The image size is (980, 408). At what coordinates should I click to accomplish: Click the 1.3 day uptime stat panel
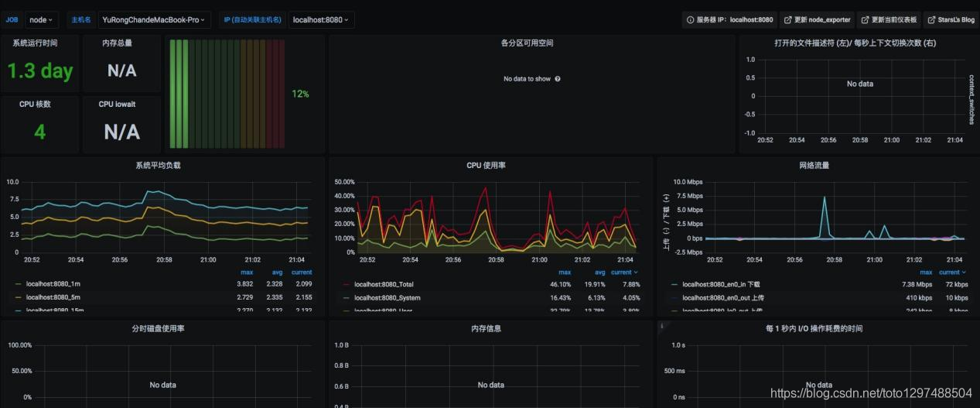(x=39, y=71)
